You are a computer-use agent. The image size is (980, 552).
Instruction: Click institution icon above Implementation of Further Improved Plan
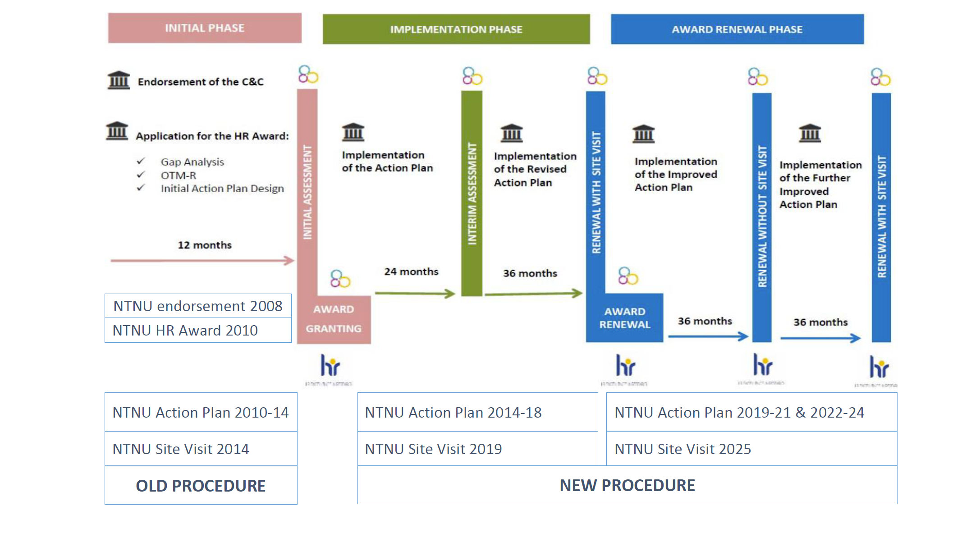(810, 133)
